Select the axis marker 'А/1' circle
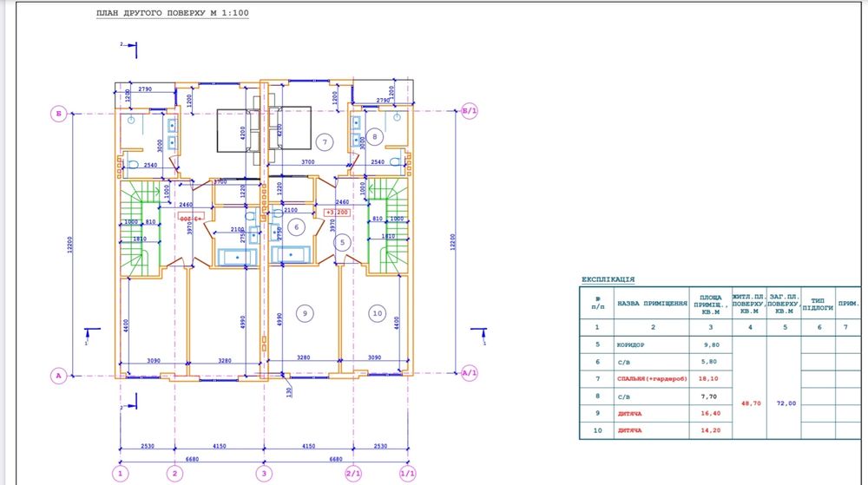 tap(469, 373)
